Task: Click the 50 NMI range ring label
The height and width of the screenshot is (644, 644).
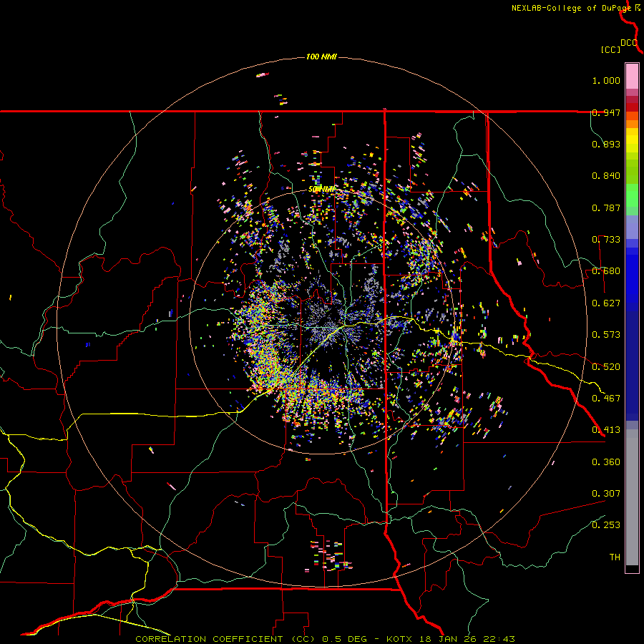Action: [322, 190]
